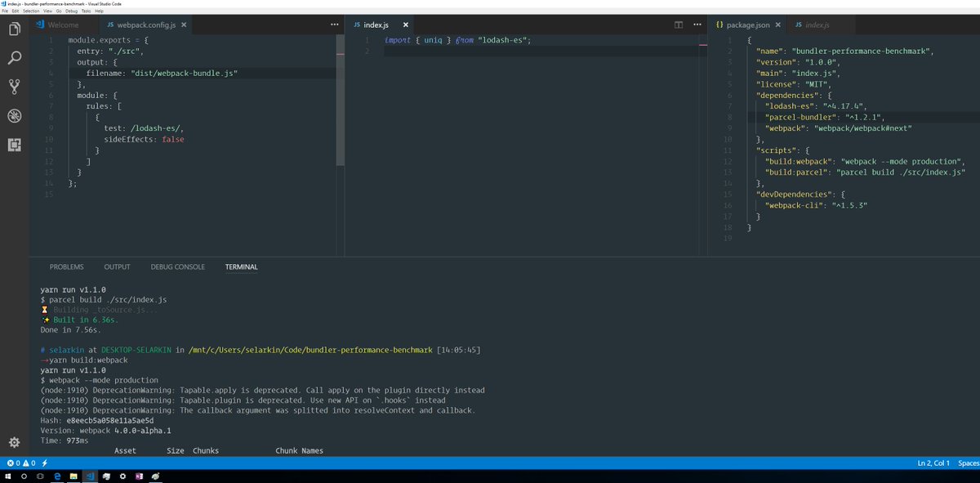Click the "dist/webpack-bundle.js" filename string
980x483 pixels.
pos(185,73)
